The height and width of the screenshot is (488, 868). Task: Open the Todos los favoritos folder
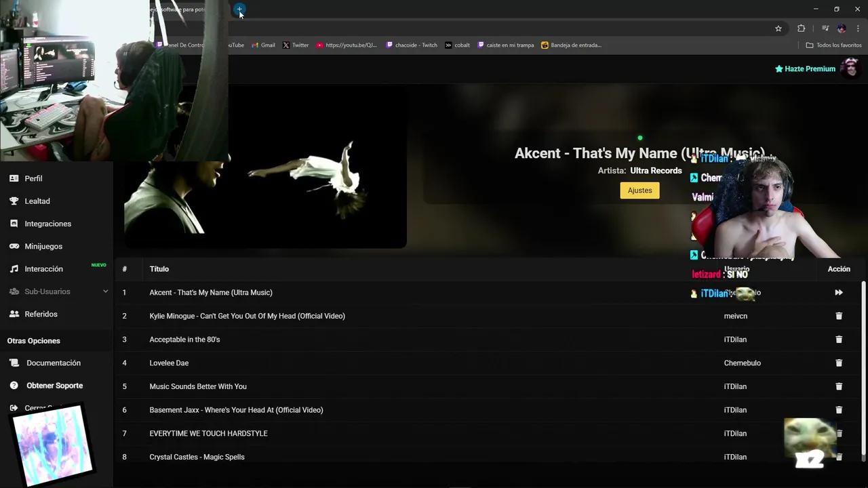point(834,45)
